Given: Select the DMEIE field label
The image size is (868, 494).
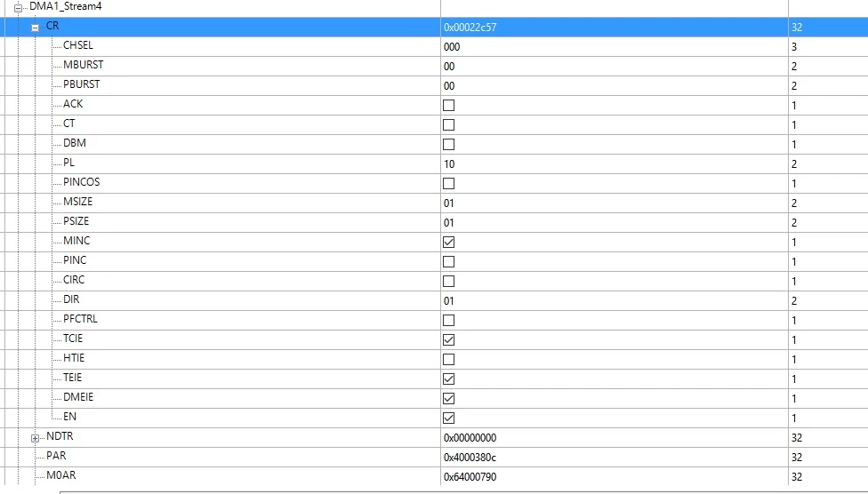Looking at the screenshot, I should [x=78, y=397].
